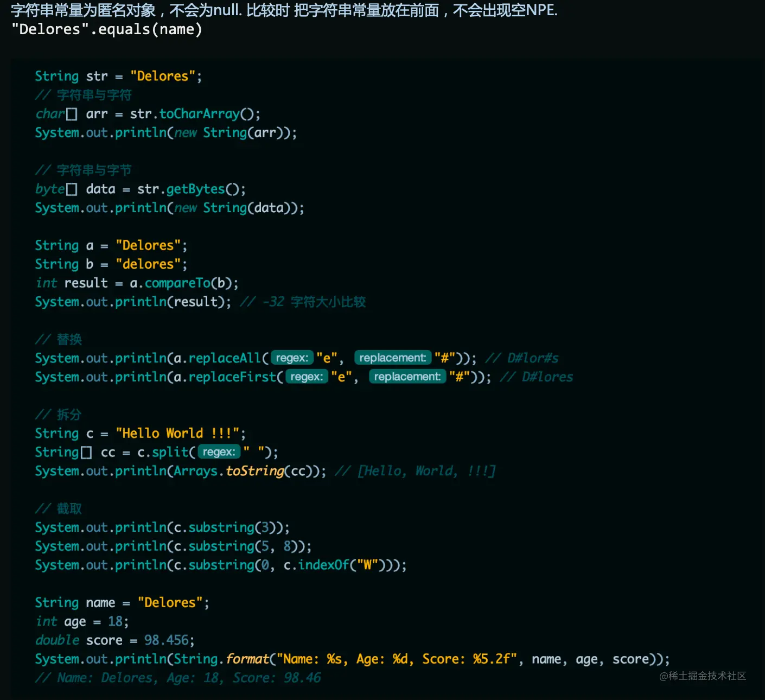The height and width of the screenshot is (700, 765).
Task: Click the regex: hint in c.split line
Action: point(219,452)
